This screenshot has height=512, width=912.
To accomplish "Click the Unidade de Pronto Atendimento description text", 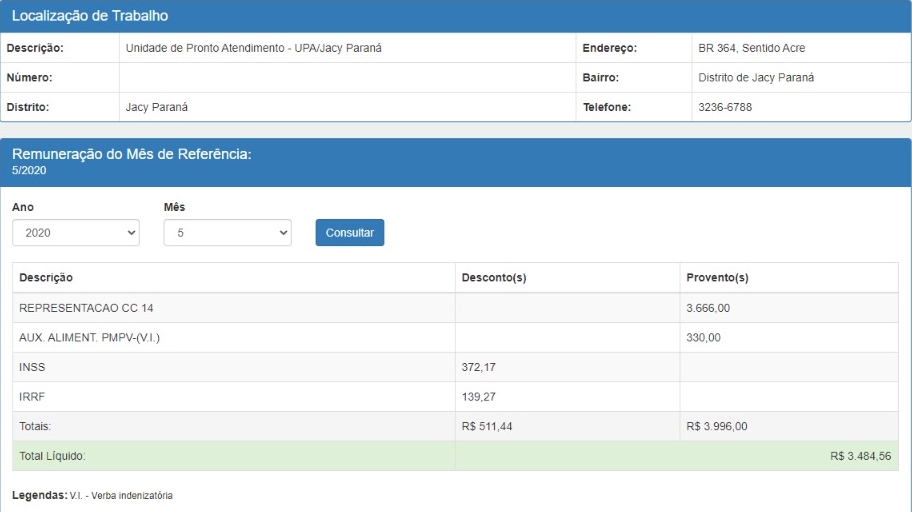I will (x=254, y=48).
